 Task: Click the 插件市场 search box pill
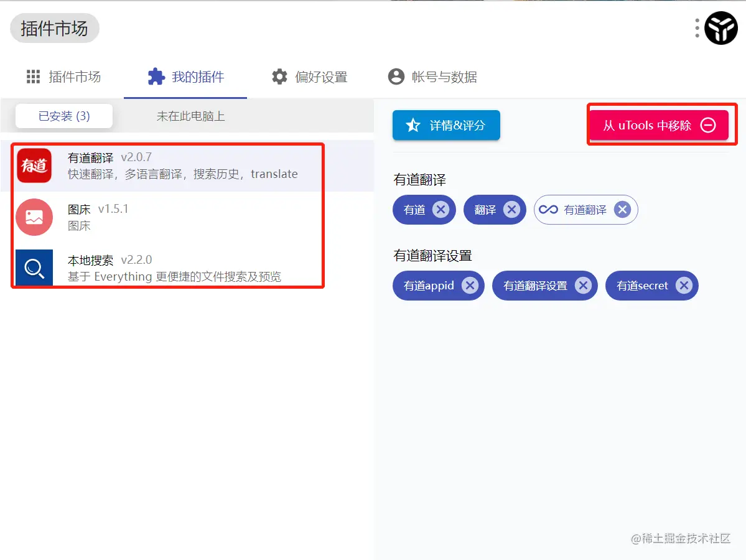coord(54,28)
